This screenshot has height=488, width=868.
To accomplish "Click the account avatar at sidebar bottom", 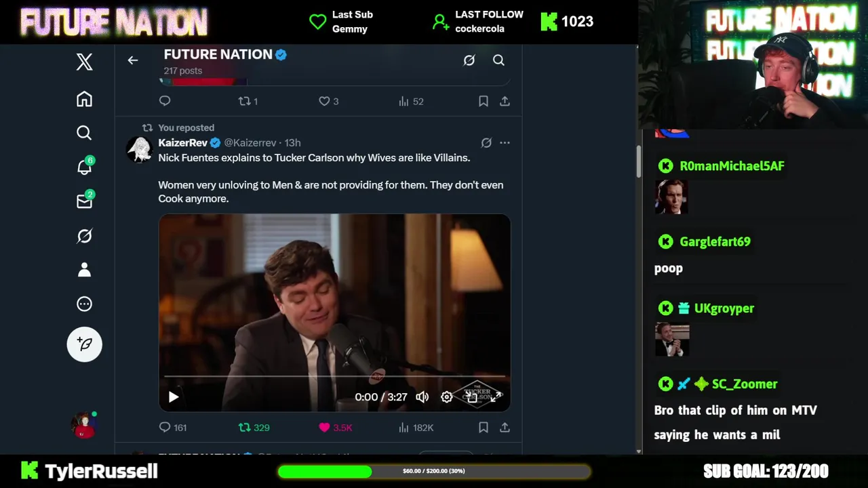I will (84, 424).
